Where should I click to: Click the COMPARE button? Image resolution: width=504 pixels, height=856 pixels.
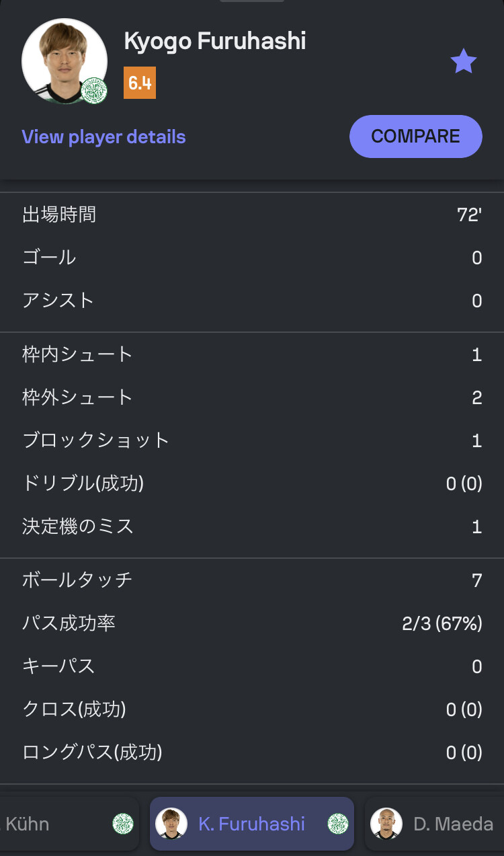coord(415,137)
